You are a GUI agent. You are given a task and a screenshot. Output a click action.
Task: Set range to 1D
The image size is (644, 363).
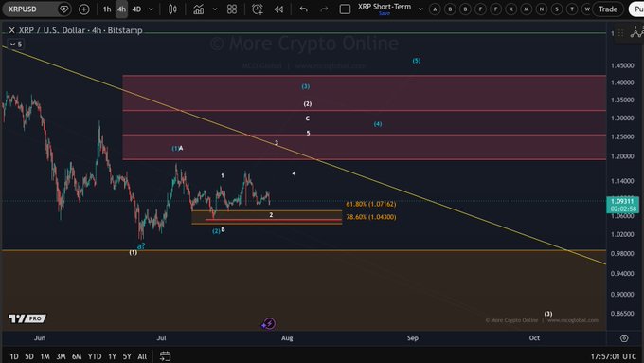(x=14, y=356)
